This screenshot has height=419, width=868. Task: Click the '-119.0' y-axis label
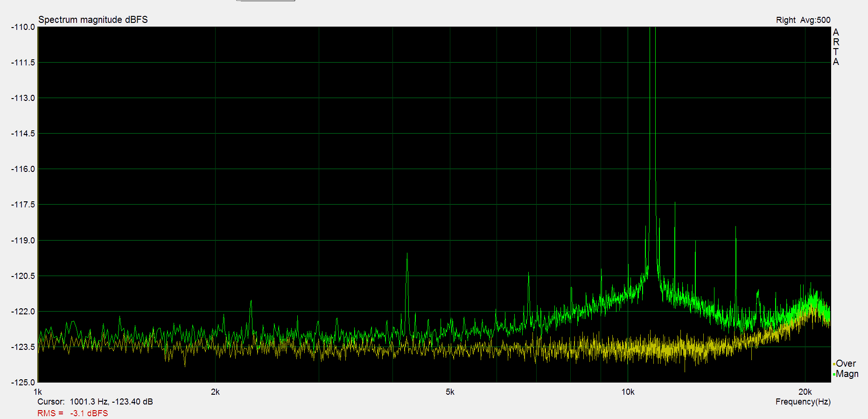pos(23,241)
